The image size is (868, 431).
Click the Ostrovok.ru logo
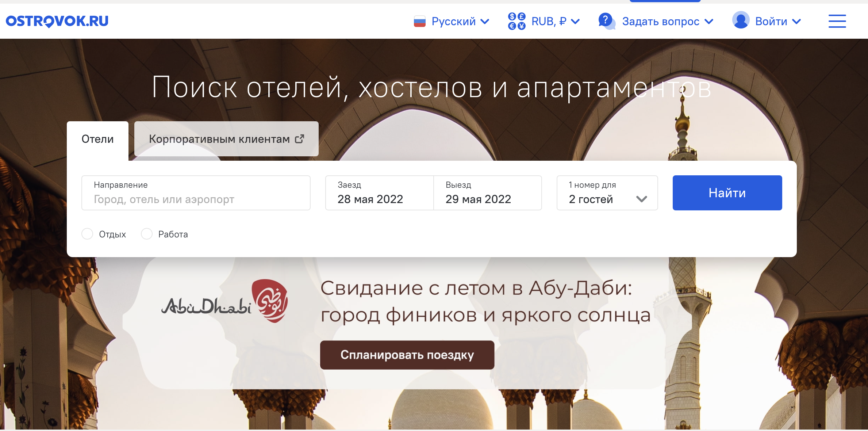tap(57, 21)
